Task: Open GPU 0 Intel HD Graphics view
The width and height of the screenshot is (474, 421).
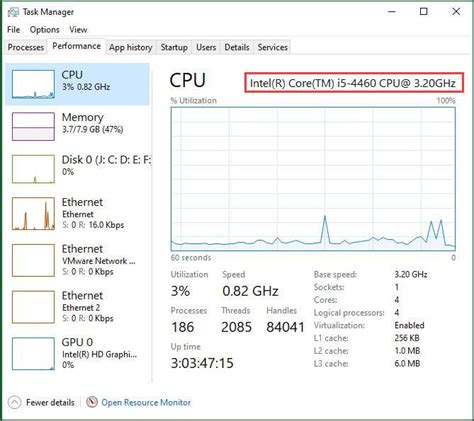Action: (79, 353)
